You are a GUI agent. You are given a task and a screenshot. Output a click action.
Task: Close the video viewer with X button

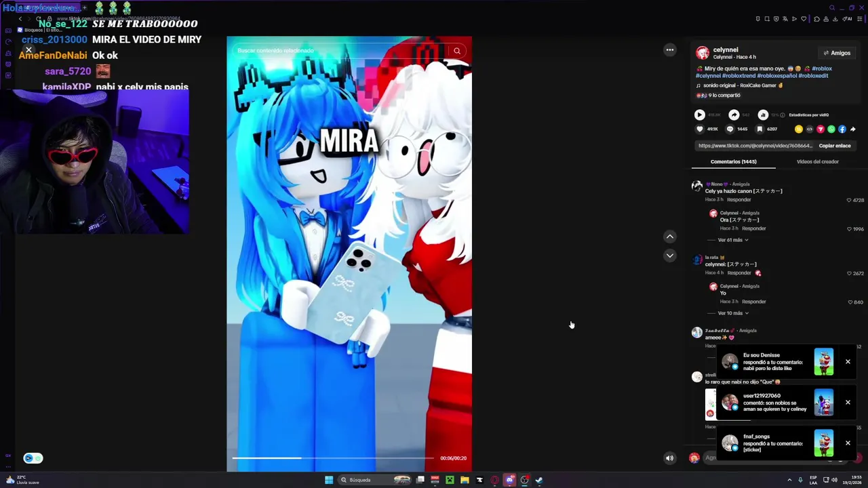coord(28,50)
